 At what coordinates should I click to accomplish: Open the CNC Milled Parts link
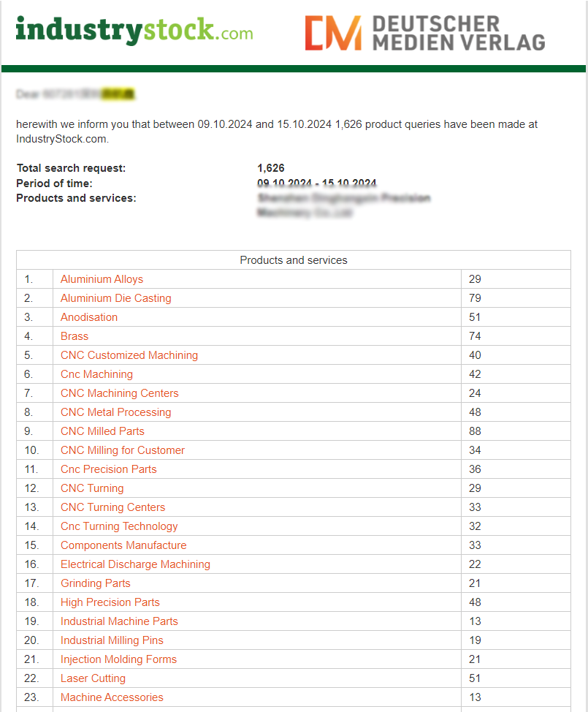click(x=102, y=431)
